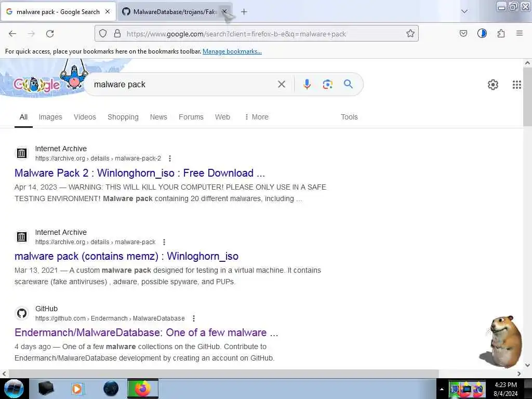Search by image with camera lens icon

[327, 84]
